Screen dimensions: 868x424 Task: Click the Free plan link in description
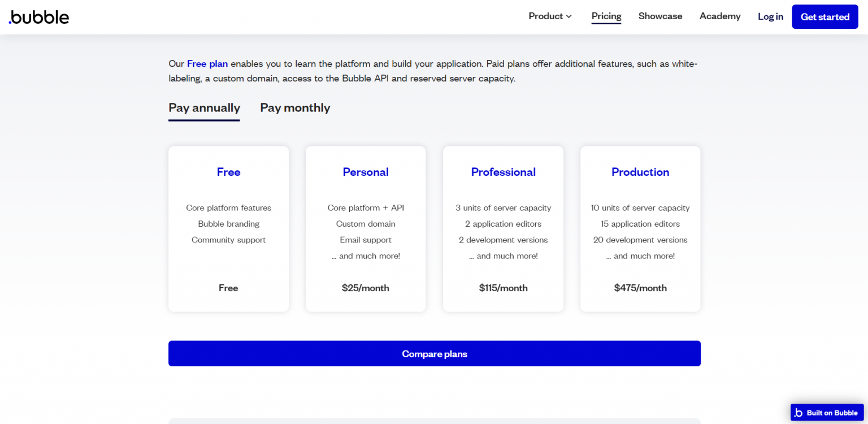tap(207, 64)
